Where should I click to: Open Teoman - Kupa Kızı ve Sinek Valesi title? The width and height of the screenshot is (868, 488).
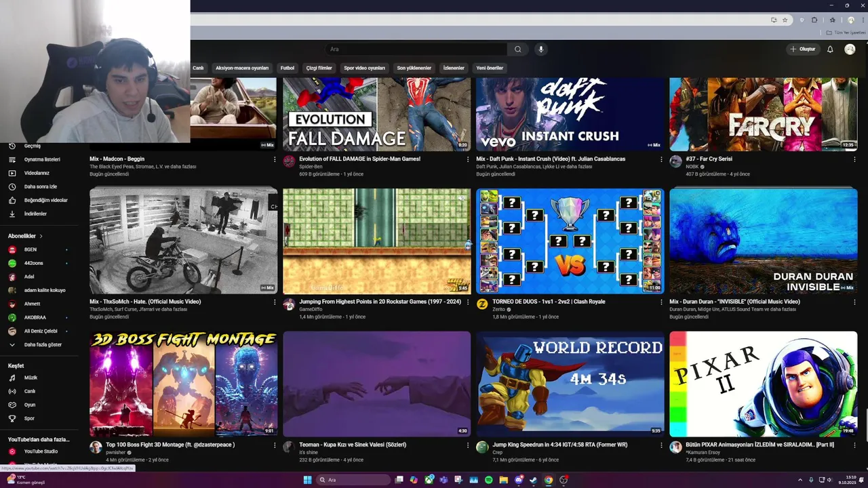pyautogui.click(x=353, y=445)
